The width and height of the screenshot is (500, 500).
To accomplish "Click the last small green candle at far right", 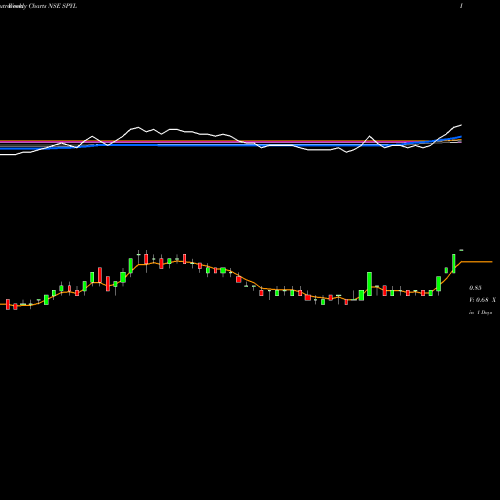I will pyautogui.click(x=461, y=250).
